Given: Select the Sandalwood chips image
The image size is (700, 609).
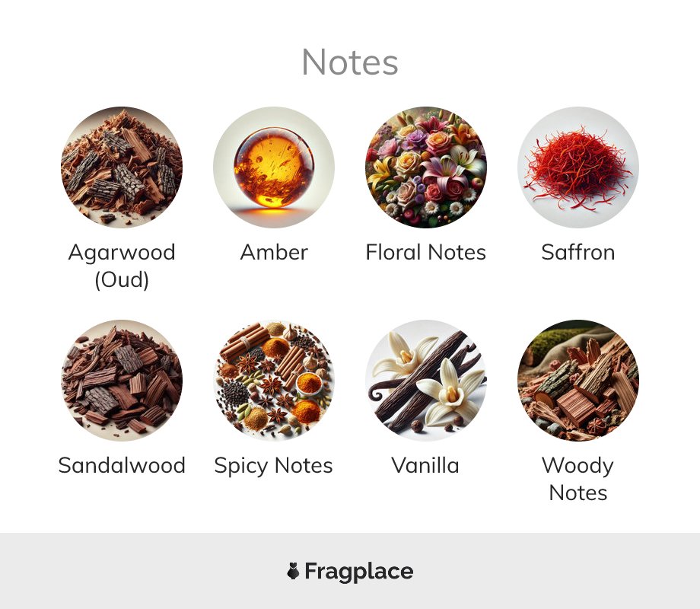Looking at the screenshot, I should (x=122, y=380).
